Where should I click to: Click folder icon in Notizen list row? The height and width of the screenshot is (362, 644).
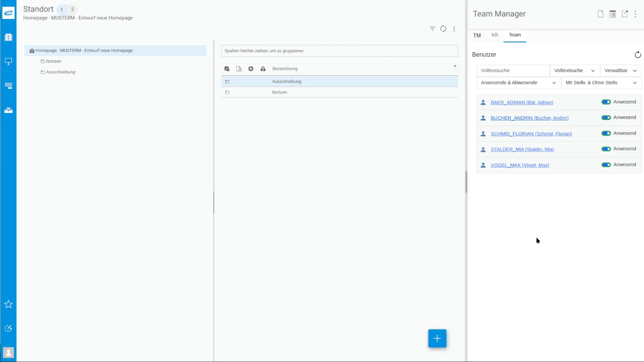tap(227, 92)
